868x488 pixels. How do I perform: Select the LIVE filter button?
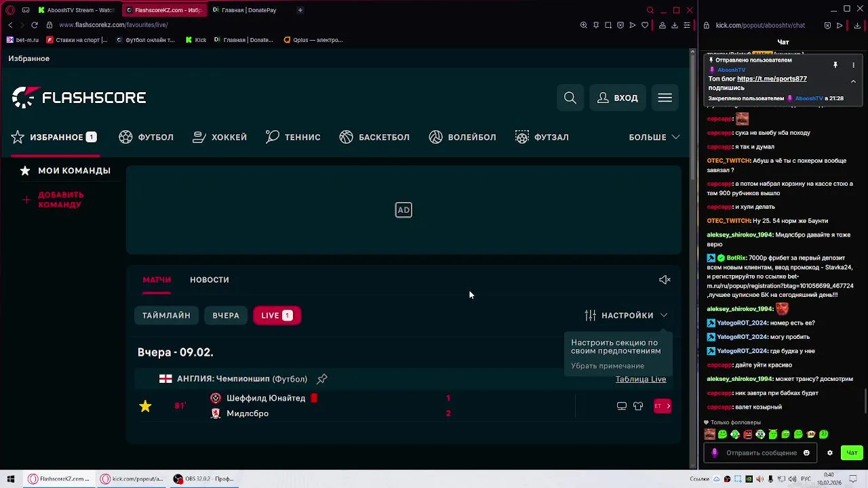[x=277, y=315]
